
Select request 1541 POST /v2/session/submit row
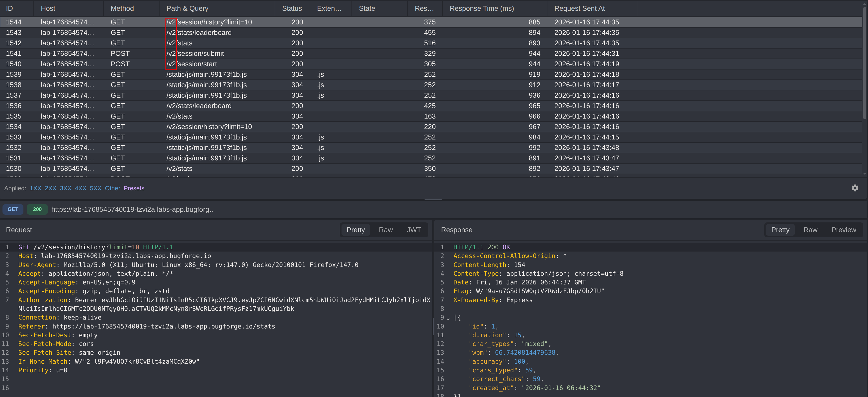pos(195,54)
